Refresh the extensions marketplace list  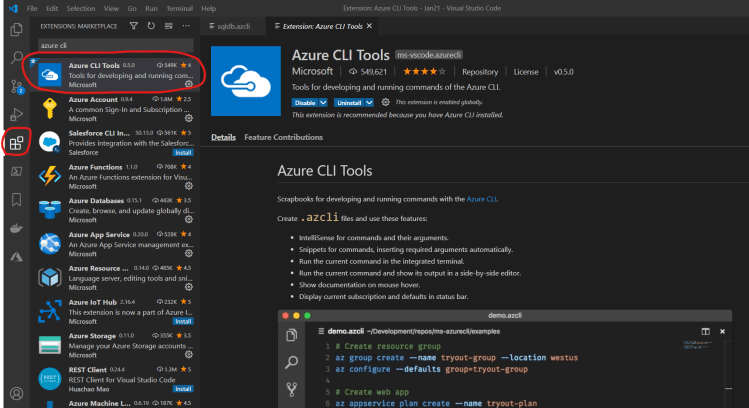click(x=151, y=26)
